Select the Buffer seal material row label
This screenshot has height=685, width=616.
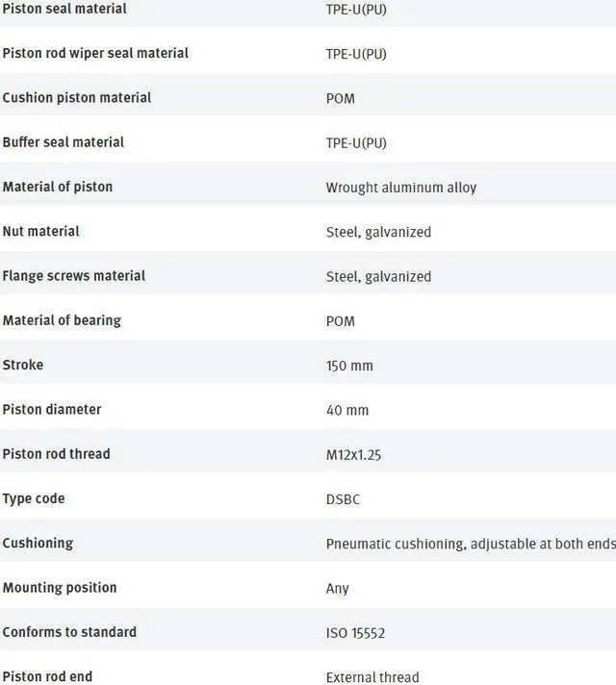coord(64,142)
